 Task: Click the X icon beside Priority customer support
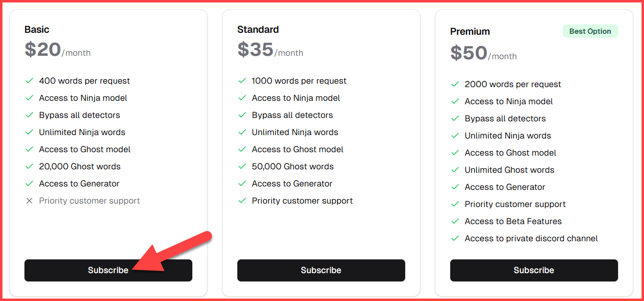point(29,201)
